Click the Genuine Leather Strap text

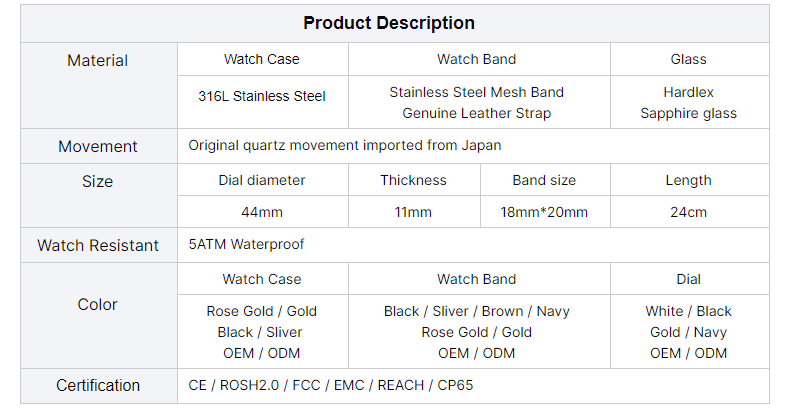(x=477, y=113)
